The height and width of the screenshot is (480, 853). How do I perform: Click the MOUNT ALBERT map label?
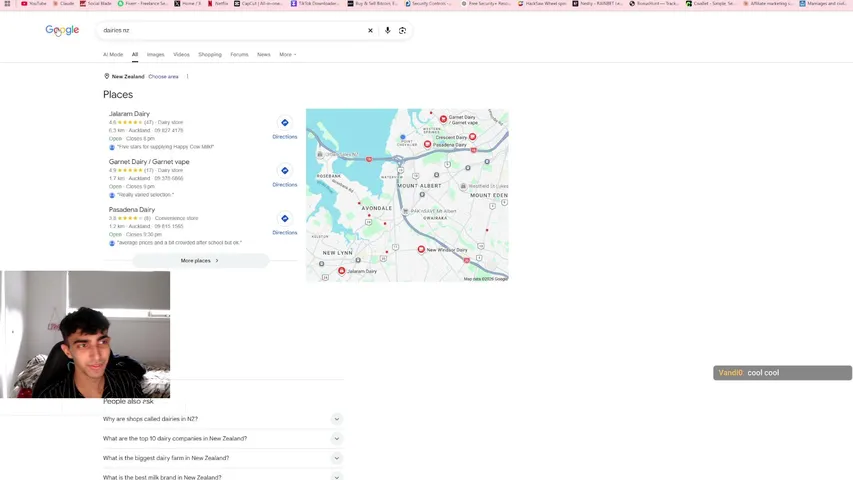tap(419, 186)
